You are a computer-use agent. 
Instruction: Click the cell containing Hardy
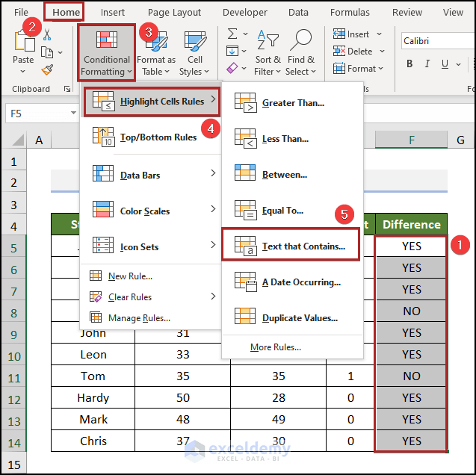93,397
